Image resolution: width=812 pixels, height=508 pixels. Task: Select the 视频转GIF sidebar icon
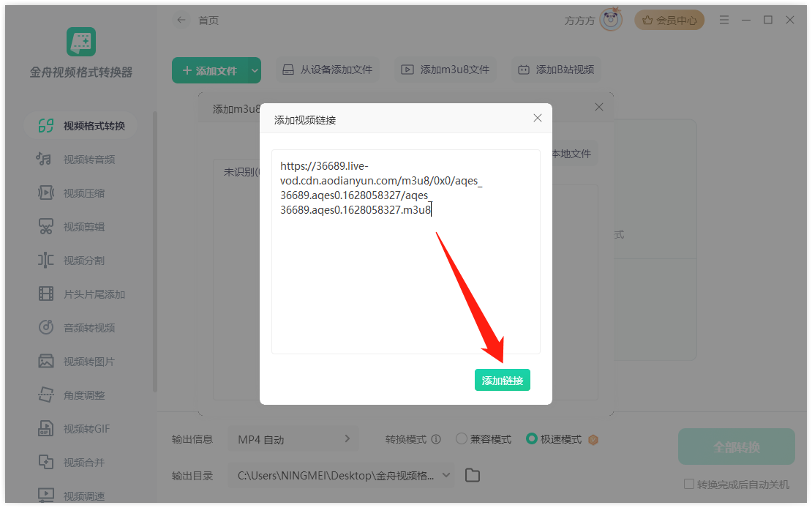pos(45,429)
